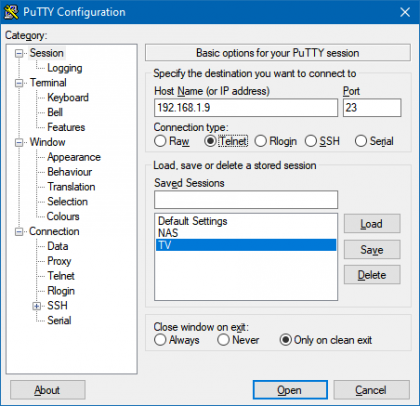Open the Session category
Screen dimensions: 420x406
(47, 53)
